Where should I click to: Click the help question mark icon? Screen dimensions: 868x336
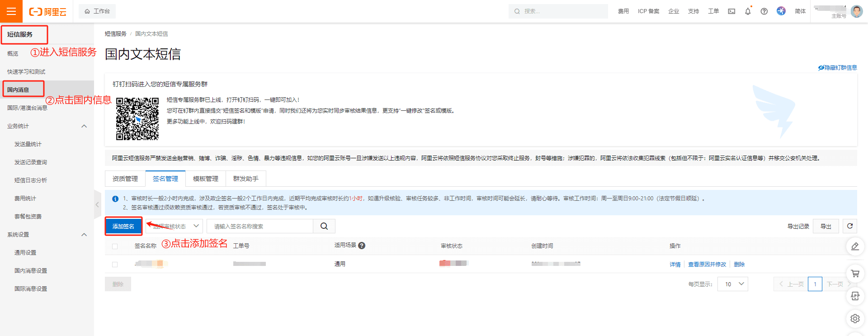coord(764,11)
